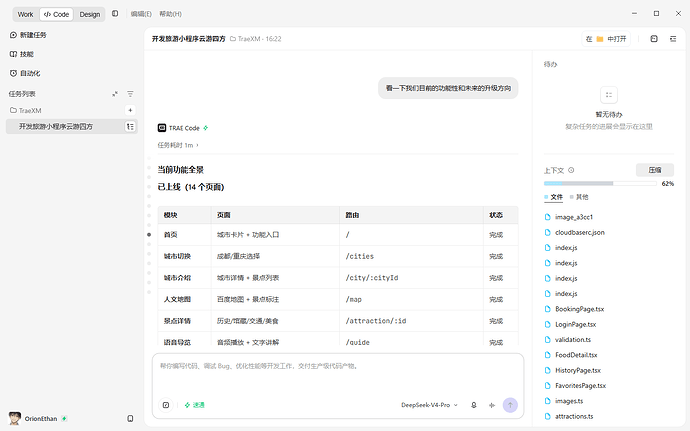
Task: Click the green badge next to OrionEthan
Action: (64, 418)
